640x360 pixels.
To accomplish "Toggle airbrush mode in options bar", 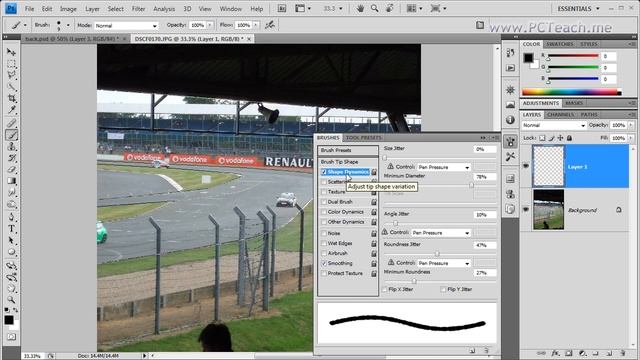I will (x=270, y=25).
